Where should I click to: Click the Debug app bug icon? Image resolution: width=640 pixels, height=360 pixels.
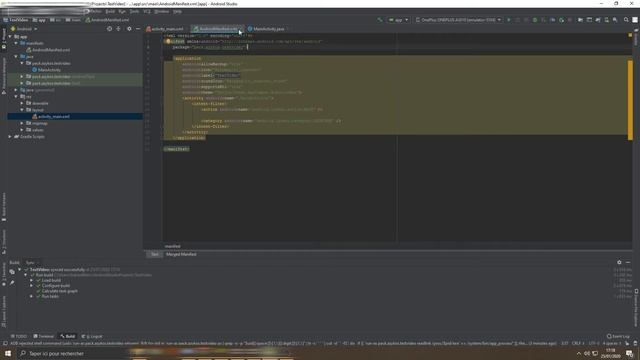[x=535, y=20]
